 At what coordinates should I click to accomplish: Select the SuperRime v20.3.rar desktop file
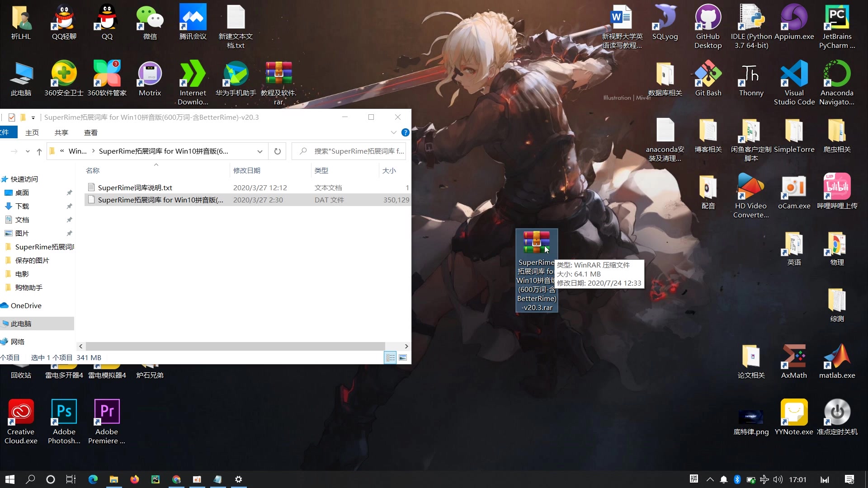537,270
